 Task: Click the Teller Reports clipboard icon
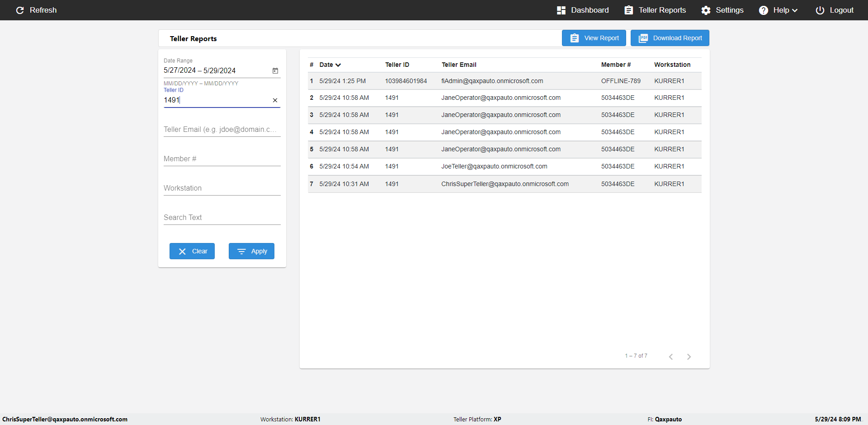coord(628,10)
